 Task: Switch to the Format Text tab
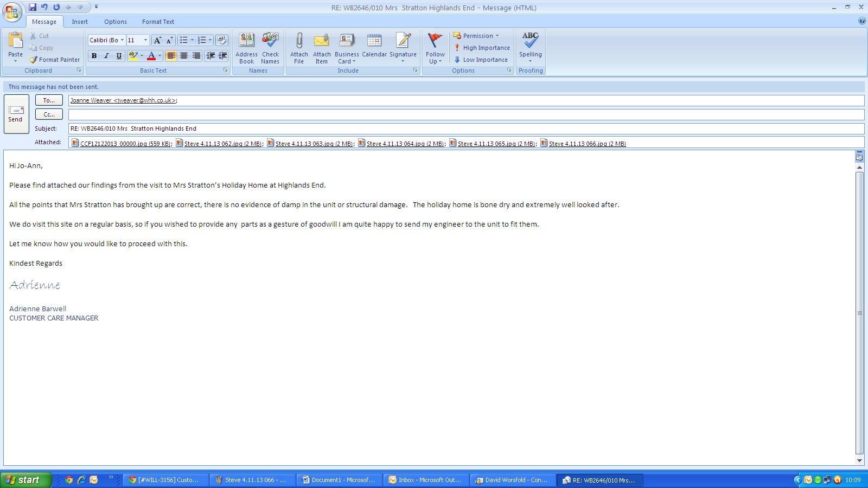coord(158,22)
